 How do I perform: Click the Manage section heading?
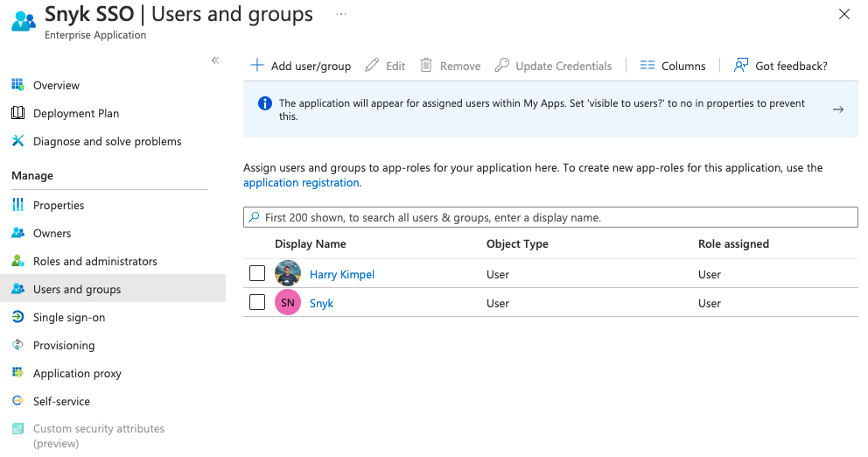pyautogui.click(x=32, y=176)
